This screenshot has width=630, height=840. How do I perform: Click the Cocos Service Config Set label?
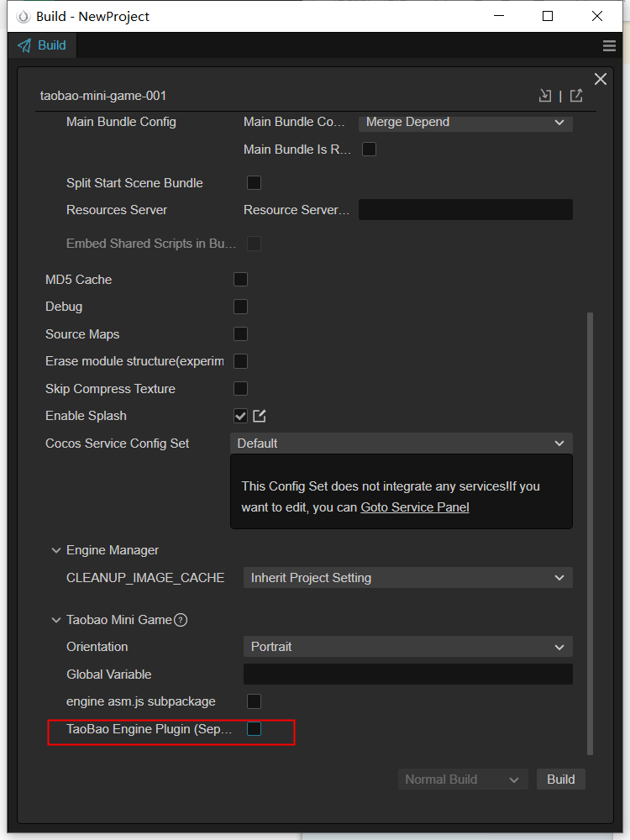tap(118, 444)
